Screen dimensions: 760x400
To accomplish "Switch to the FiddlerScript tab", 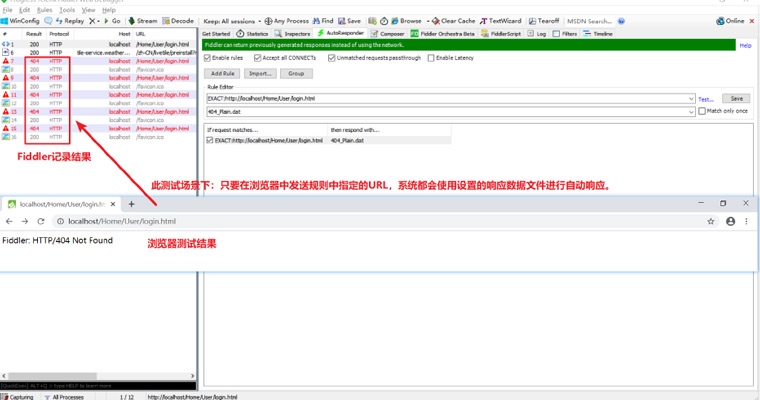I will [501, 34].
